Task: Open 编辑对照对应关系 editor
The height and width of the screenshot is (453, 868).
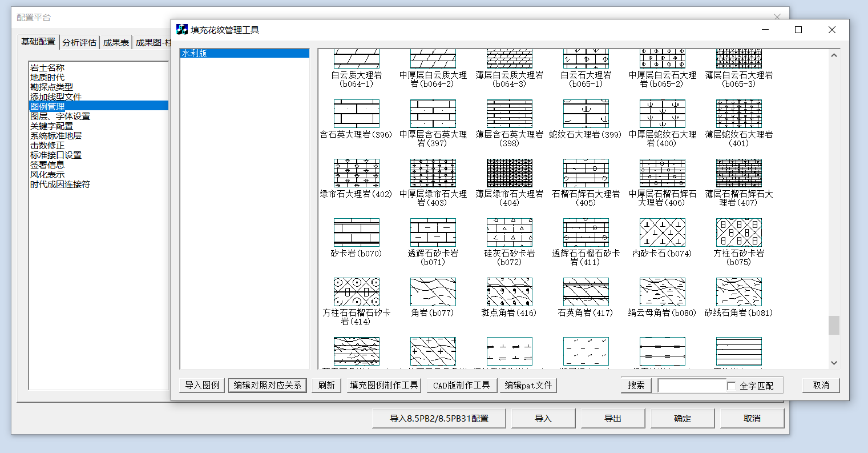Action: point(267,385)
